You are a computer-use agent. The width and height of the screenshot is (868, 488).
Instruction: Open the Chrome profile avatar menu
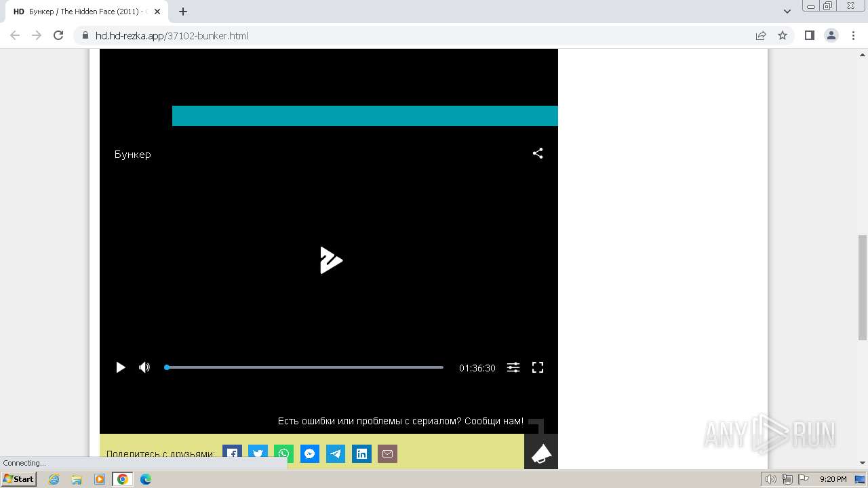(831, 35)
